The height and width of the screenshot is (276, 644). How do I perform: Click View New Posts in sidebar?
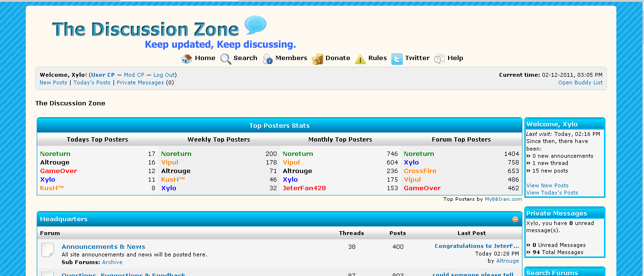click(x=547, y=185)
